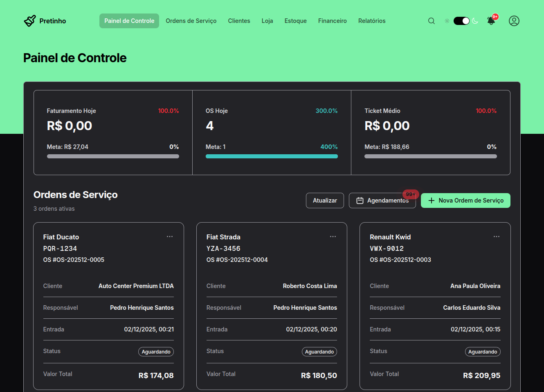Create a Nova Ordem de Serviço
This screenshot has width=544, height=392.
pos(465,201)
